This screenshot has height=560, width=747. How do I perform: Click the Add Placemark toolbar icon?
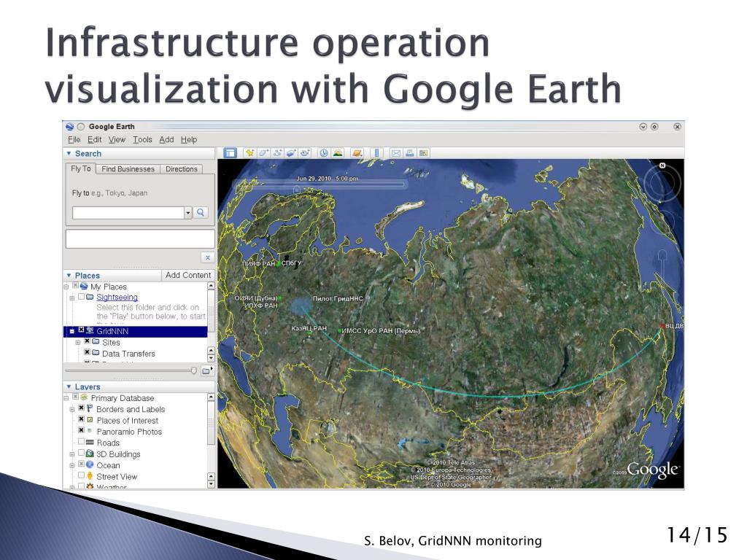[249, 153]
